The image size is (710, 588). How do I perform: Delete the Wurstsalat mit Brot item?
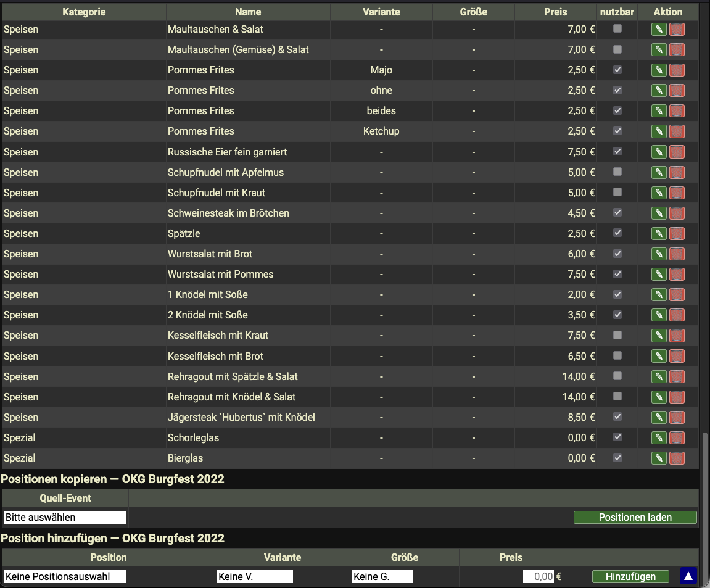point(677,254)
